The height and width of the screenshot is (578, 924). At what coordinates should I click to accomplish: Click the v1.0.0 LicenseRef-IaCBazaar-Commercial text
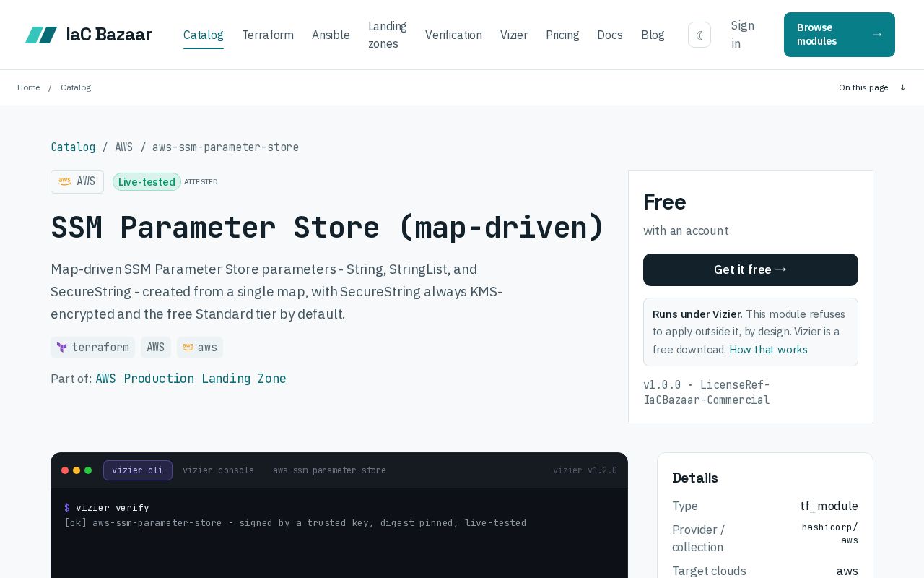[x=707, y=392]
